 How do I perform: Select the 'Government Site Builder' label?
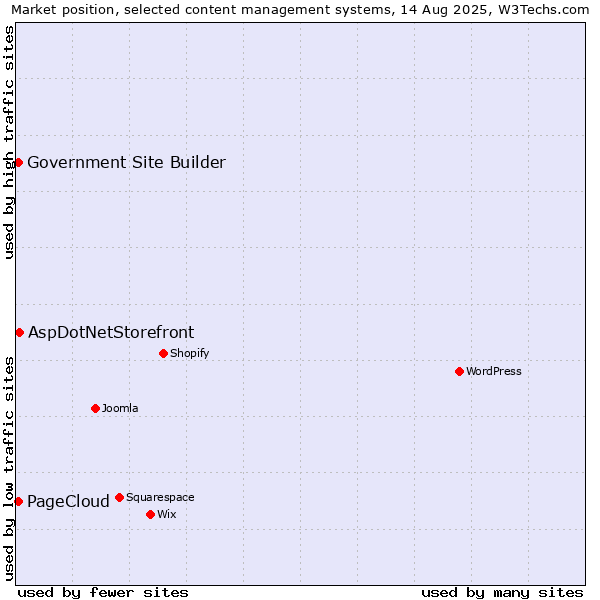127,163
